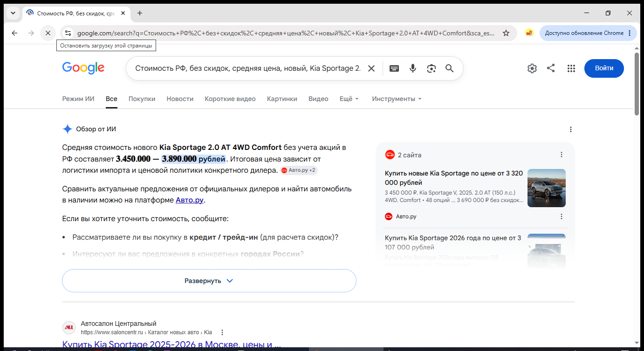This screenshot has height=351, width=644.
Task: Open a new browser tab
Action: click(x=140, y=13)
